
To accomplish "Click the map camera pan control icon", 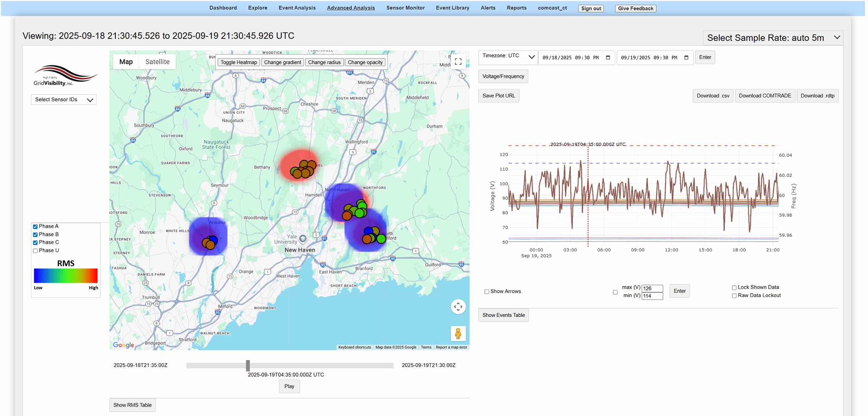I will (x=458, y=307).
